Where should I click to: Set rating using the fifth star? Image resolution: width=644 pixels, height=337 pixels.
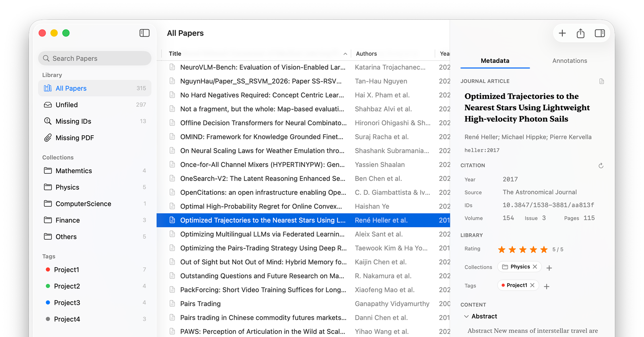pyautogui.click(x=544, y=249)
